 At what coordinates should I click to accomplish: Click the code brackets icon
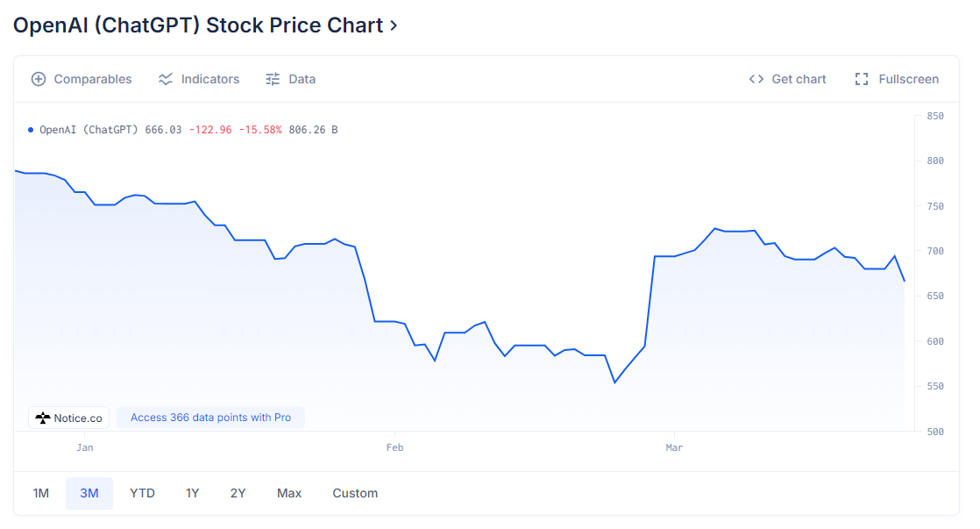coord(756,80)
